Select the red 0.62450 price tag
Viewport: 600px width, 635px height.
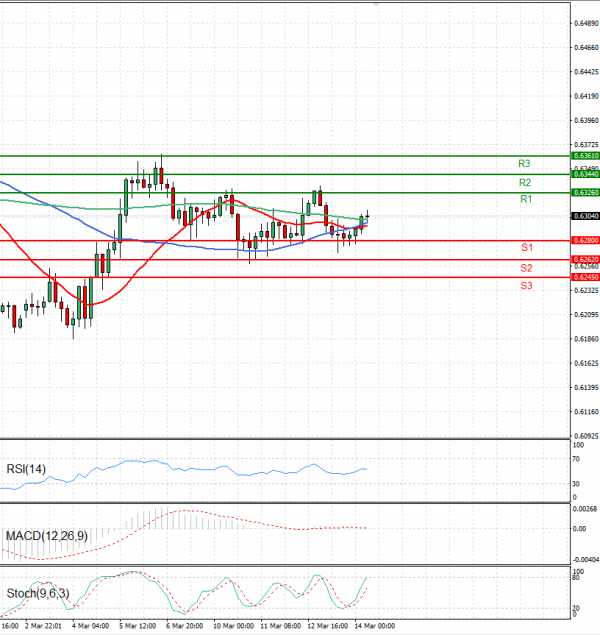[584, 277]
